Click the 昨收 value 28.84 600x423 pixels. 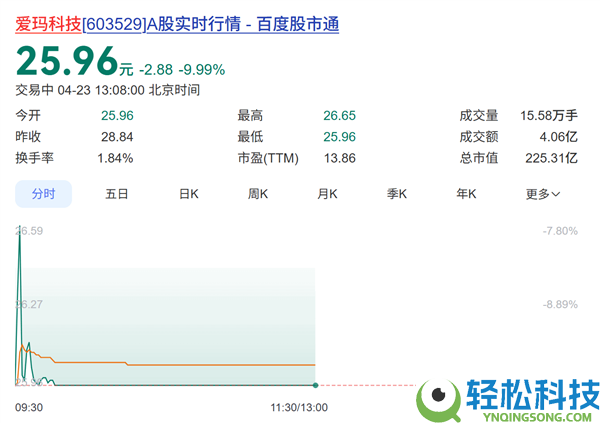click(117, 137)
